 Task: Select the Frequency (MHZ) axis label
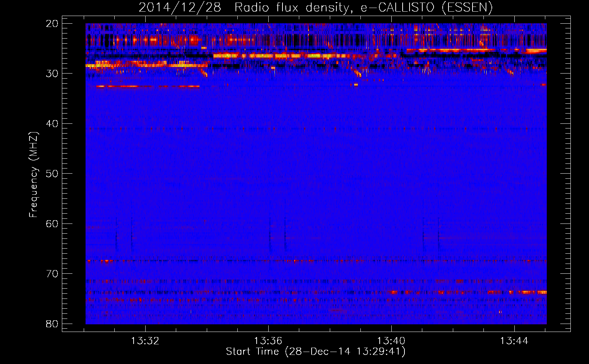point(33,174)
